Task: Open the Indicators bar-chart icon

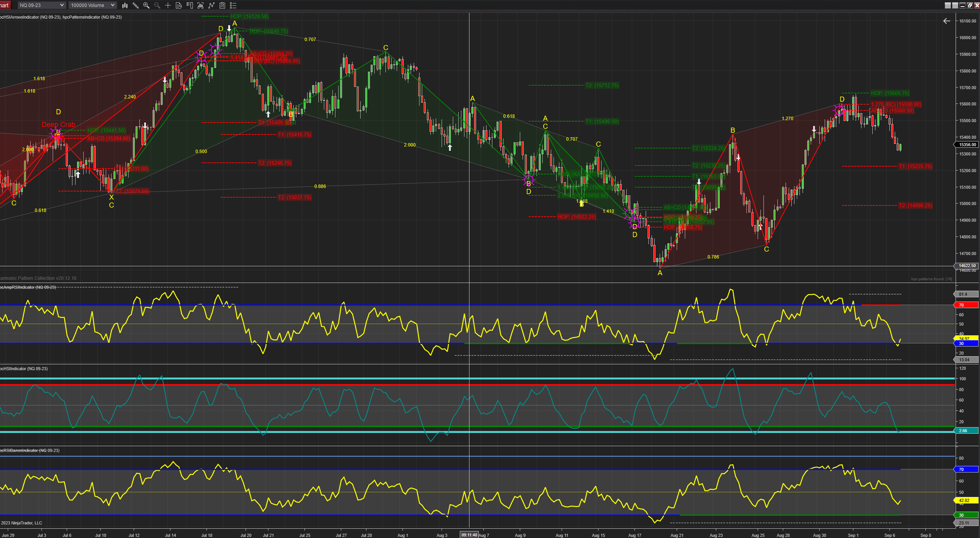Action: pyautogui.click(x=201, y=5)
